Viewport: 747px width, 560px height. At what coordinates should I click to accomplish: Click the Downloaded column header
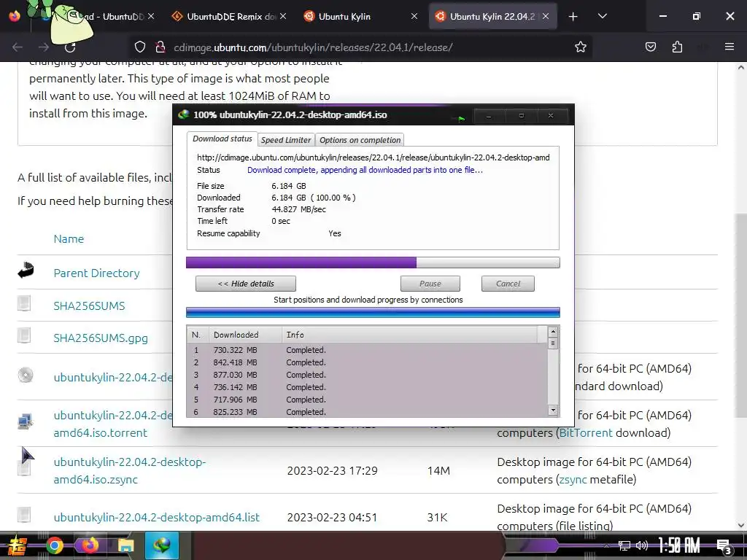coord(245,335)
